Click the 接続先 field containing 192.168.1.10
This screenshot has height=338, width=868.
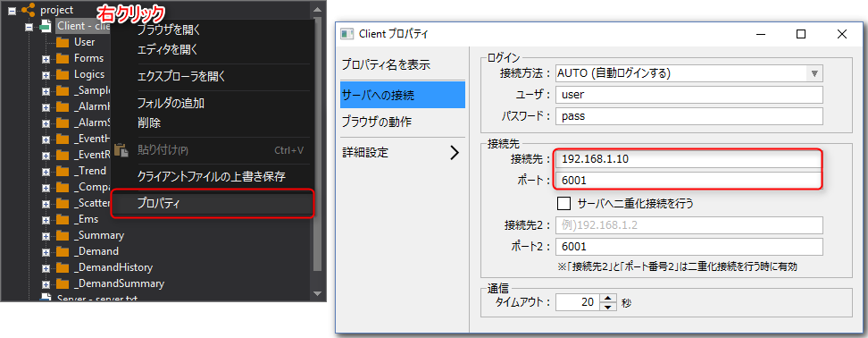pyautogui.click(x=689, y=159)
